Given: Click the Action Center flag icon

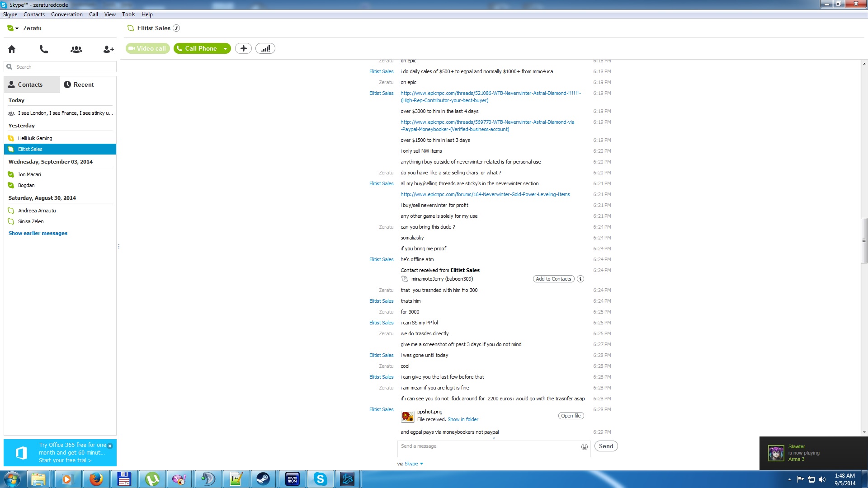Looking at the screenshot, I should 801,479.
